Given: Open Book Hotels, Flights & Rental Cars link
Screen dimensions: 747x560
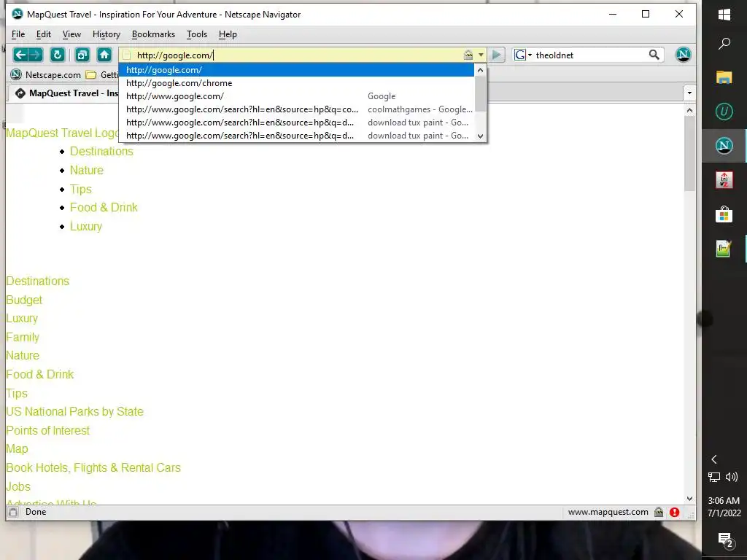Looking at the screenshot, I should [x=93, y=467].
